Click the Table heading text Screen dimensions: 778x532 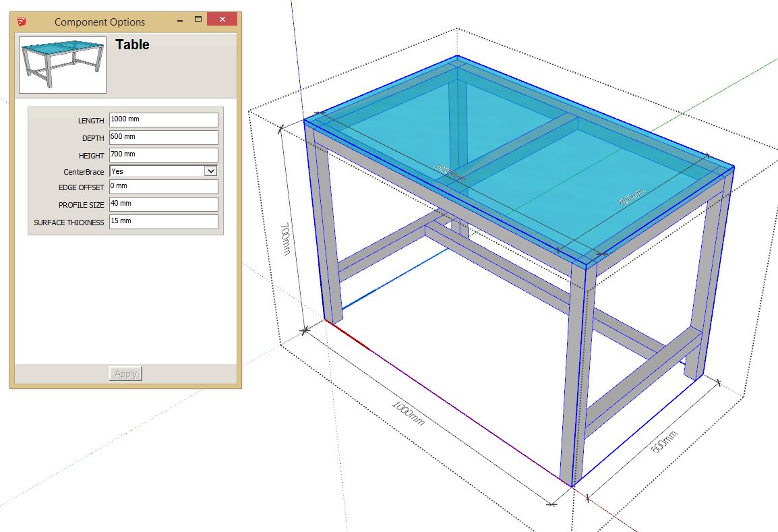point(132,45)
